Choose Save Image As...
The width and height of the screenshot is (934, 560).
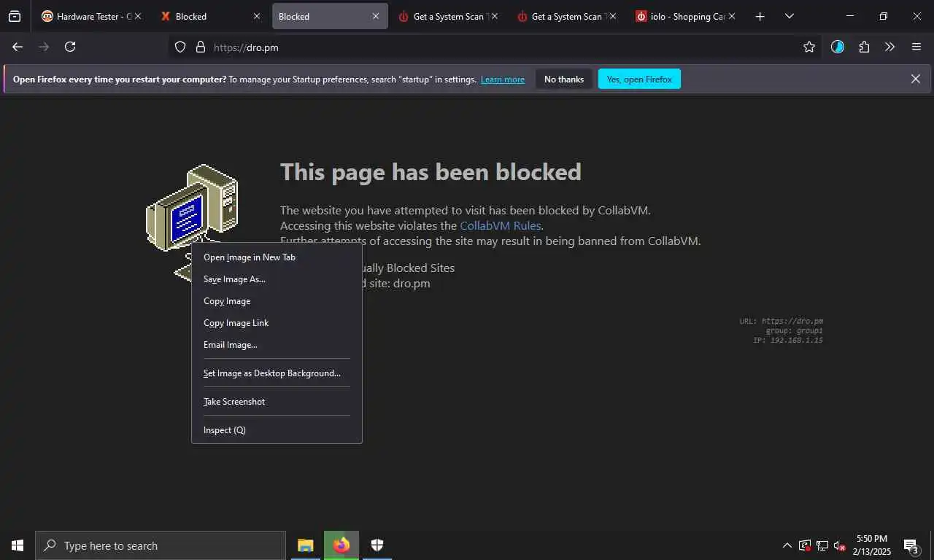pos(277,279)
